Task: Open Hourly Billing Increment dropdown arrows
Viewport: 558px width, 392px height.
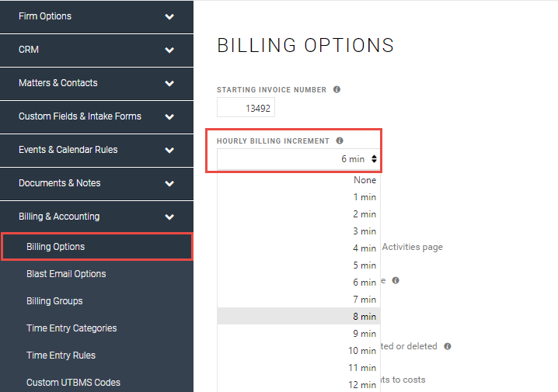Action: click(374, 159)
